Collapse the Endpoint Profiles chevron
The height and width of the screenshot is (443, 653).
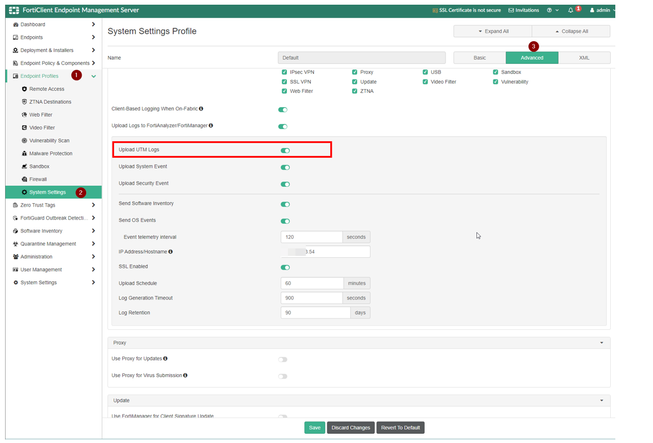click(94, 76)
